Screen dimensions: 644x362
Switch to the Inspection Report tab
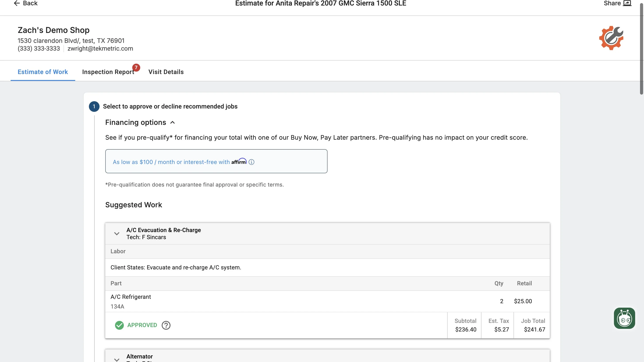108,72
